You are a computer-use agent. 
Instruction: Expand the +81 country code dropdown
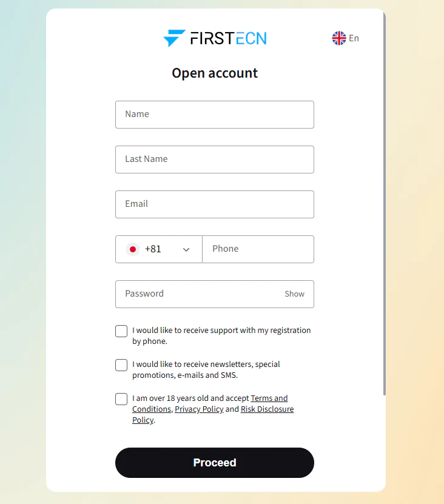[186, 249]
